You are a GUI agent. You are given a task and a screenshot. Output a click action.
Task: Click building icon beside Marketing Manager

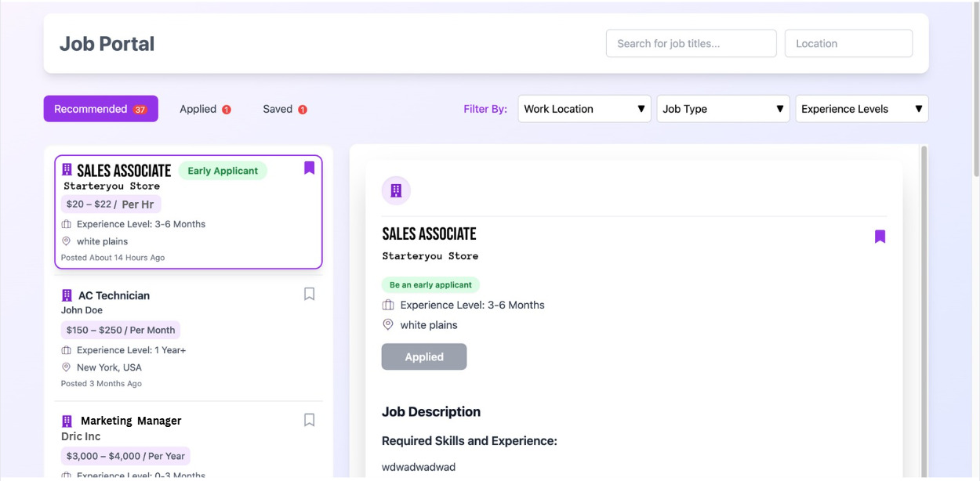click(67, 421)
